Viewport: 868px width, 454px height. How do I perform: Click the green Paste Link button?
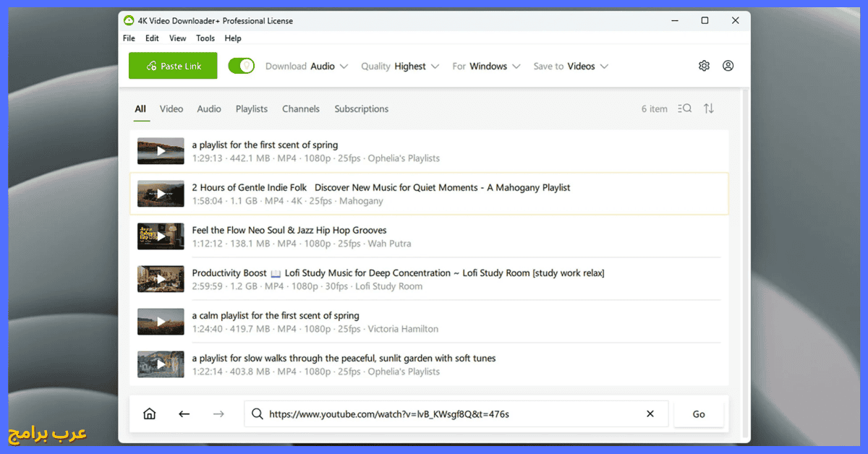[173, 66]
